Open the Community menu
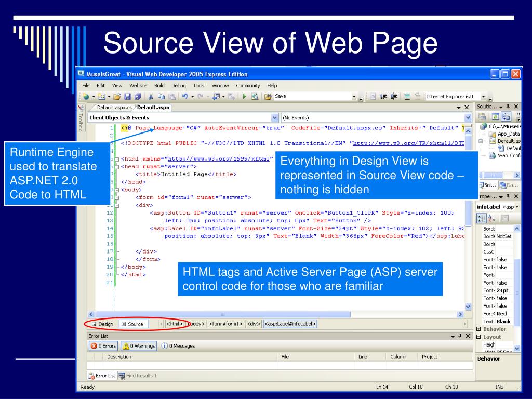 (x=248, y=86)
